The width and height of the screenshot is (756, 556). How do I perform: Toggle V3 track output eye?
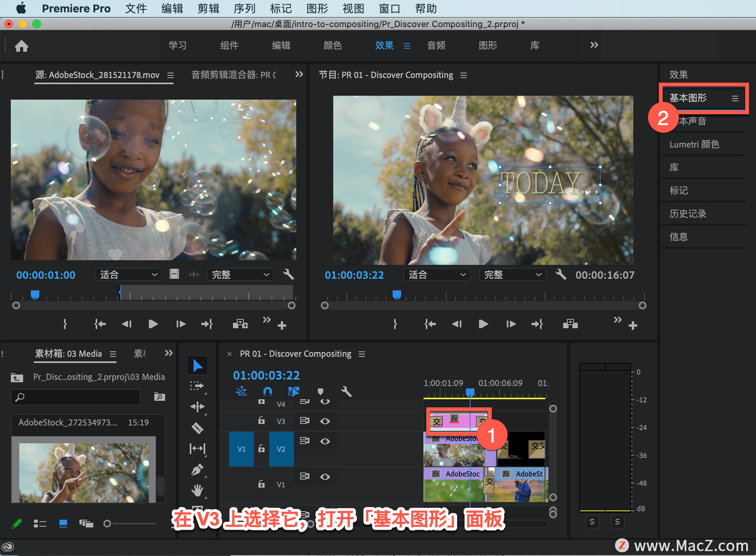(x=325, y=421)
